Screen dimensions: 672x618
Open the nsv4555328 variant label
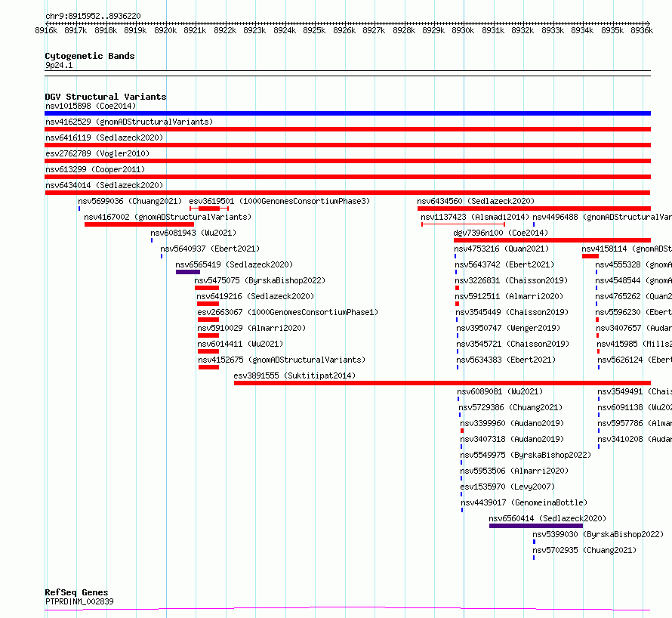tap(633, 264)
